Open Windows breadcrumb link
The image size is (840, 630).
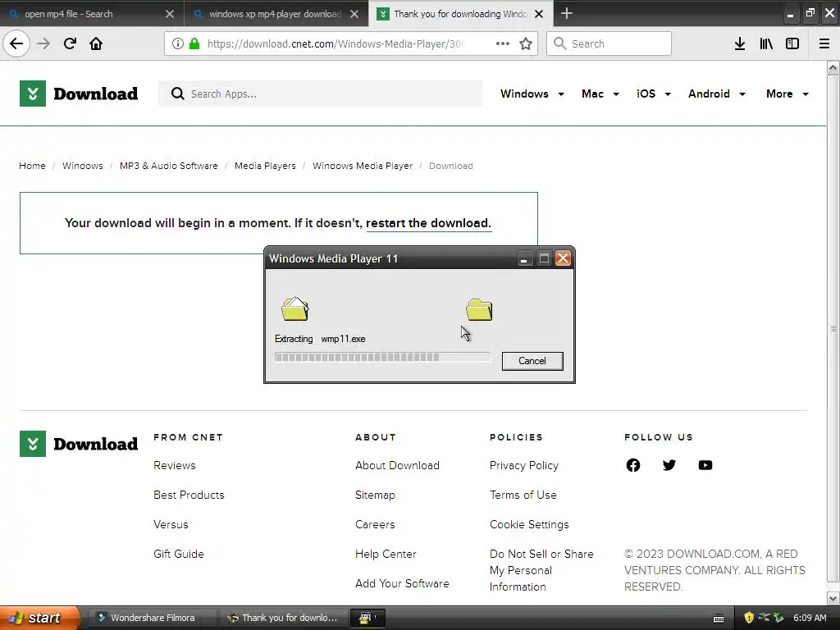pos(83,166)
